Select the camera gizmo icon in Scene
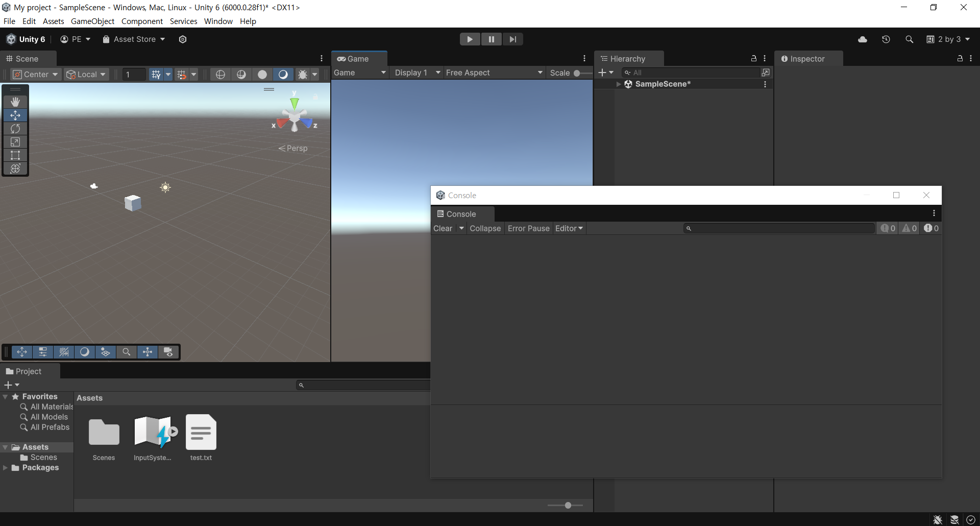This screenshot has width=980, height=526. coord(94,186)
